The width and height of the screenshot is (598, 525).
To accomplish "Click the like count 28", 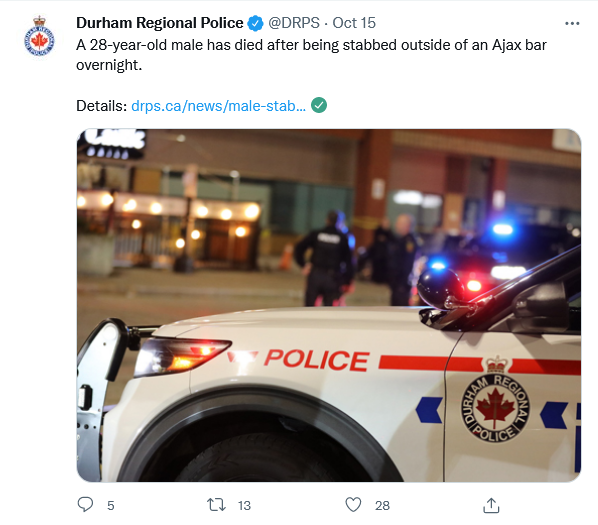I will pyautogui.click(x=382, y=506).
